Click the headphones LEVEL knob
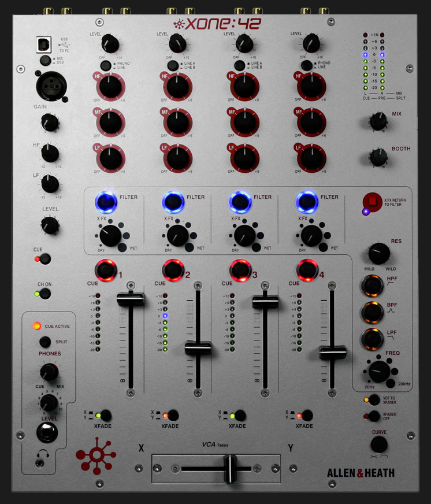The height and width of the screenshot is (504, 431). [49, 403]
